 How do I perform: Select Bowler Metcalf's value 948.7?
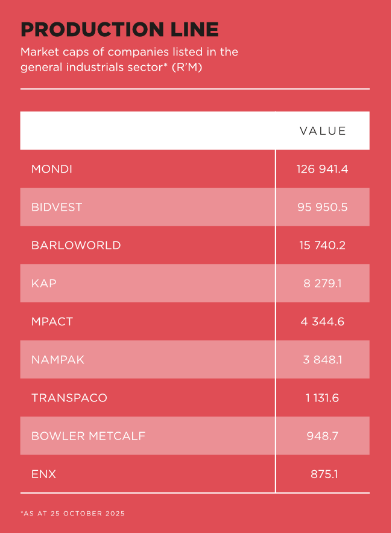click(x=323, y=436)
